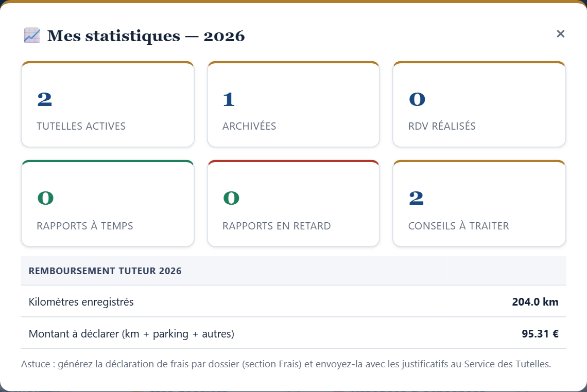The image size is (587, 392).
Task: Open the RDV réalisés card
Action: tap(479, 104)
